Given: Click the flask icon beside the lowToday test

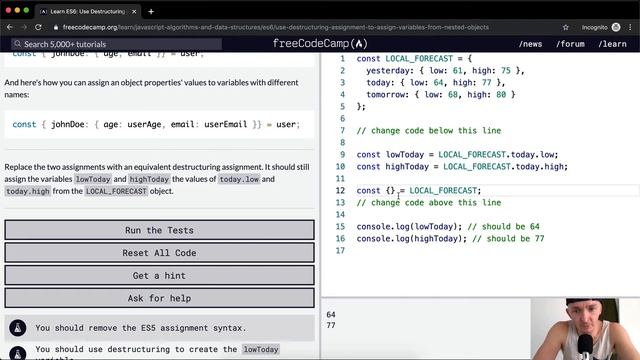Looking at the screenshot, I should (x=18, y=353).
